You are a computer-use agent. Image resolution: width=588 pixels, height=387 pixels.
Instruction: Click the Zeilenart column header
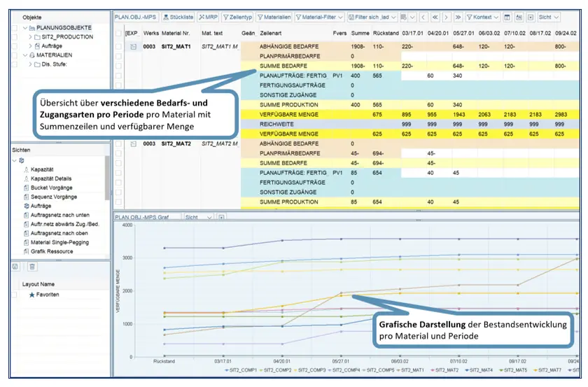270,33
